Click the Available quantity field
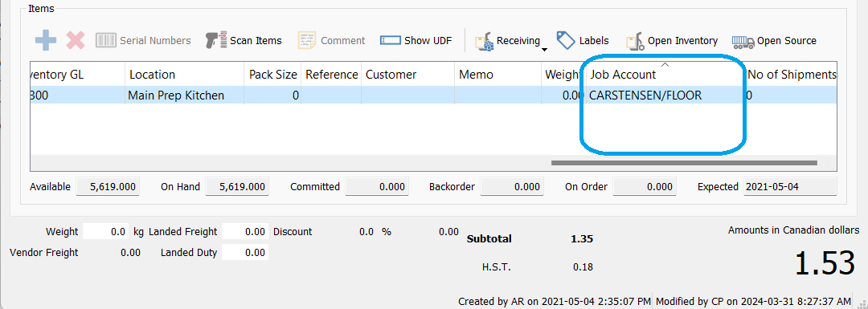Screen dimensions: 868x309 pos(108,187)
